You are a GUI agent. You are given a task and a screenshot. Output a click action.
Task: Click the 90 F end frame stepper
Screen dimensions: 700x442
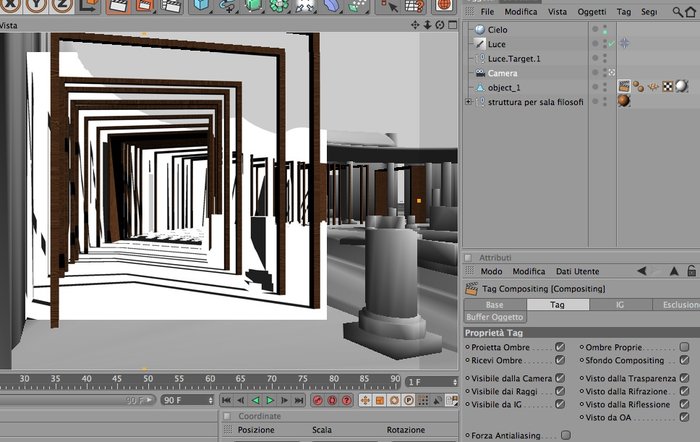point(211,400)
